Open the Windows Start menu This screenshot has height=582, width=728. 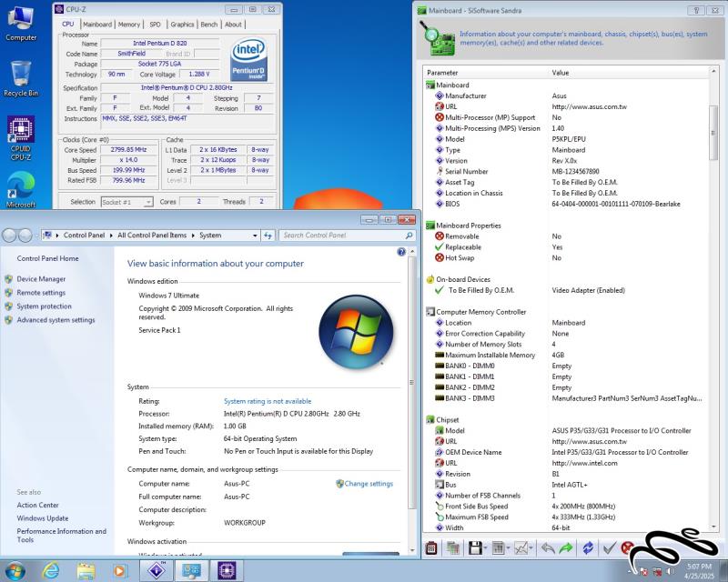pyautogui.click(x=14, y=570)
